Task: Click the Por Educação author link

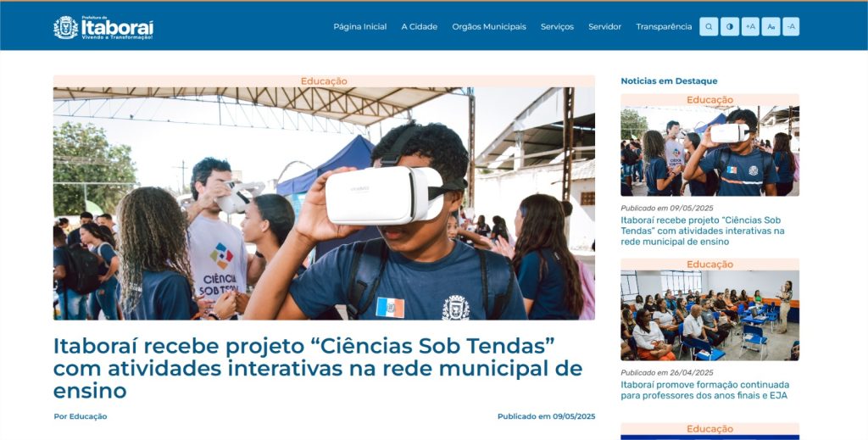Action: [81, 416]
